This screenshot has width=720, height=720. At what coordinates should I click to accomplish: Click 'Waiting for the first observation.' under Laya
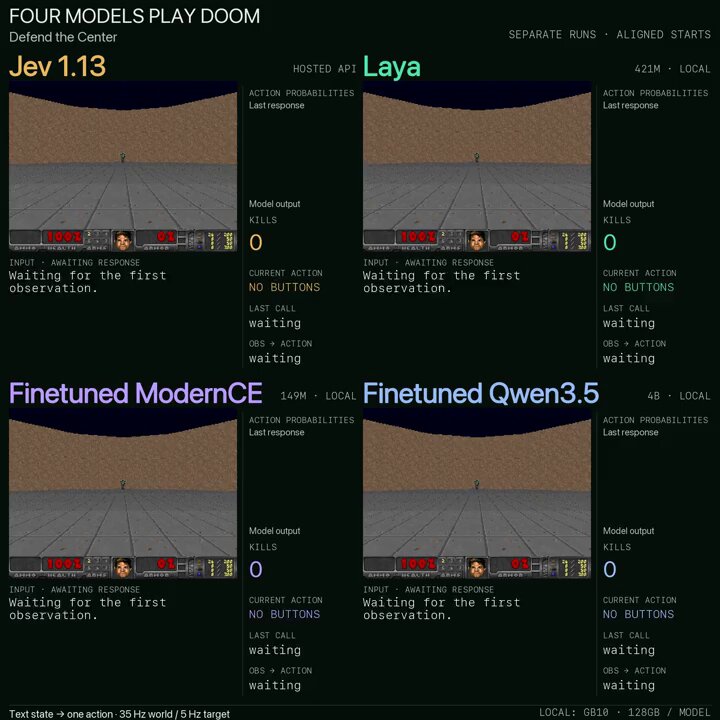(x=442, y=282)
